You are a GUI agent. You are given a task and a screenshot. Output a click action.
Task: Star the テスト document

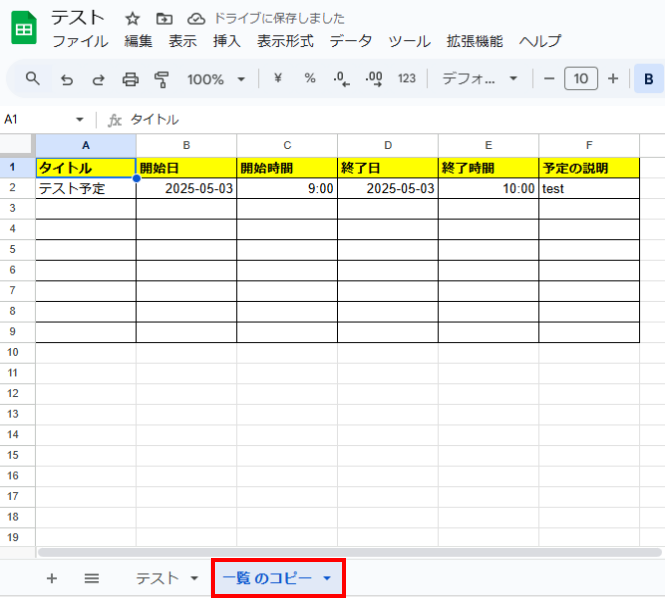pyautogui.click(x=132, y=19)
